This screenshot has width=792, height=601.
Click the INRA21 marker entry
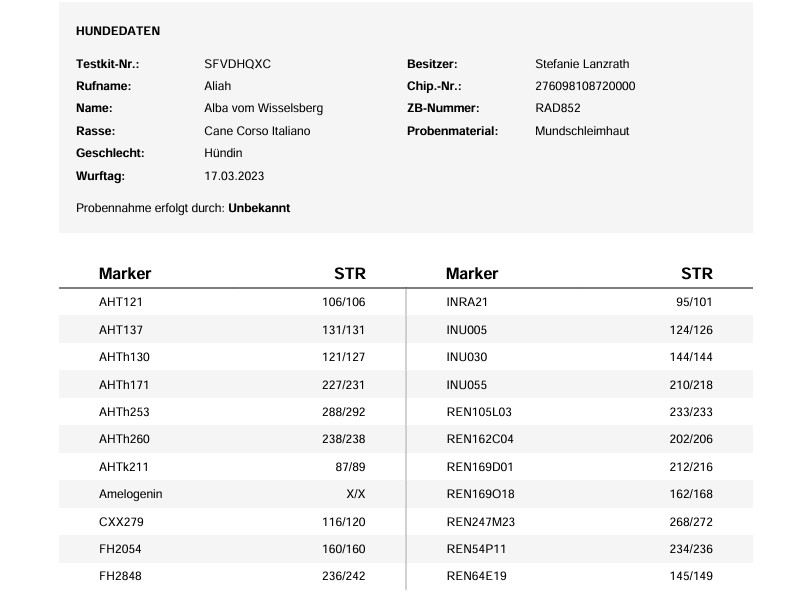pos(466,302)
